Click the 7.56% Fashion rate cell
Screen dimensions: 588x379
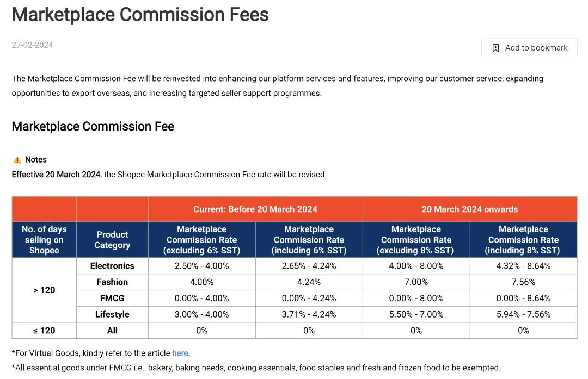[x=524, y=282]
